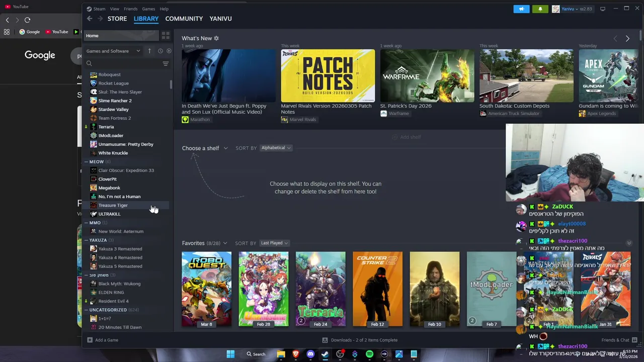Show next What's New items arrow
Image resolution: width=644 pixels, height=362 pixels.
627,39
